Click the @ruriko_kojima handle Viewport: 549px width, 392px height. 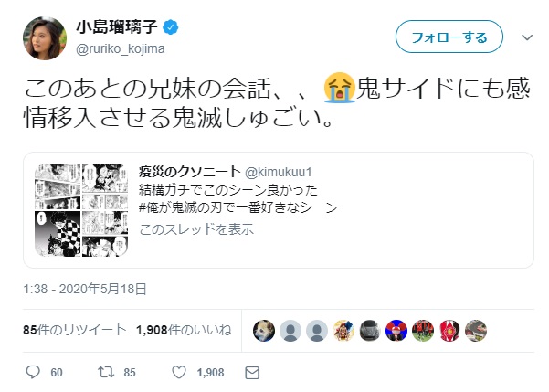(x=121, y=48)
